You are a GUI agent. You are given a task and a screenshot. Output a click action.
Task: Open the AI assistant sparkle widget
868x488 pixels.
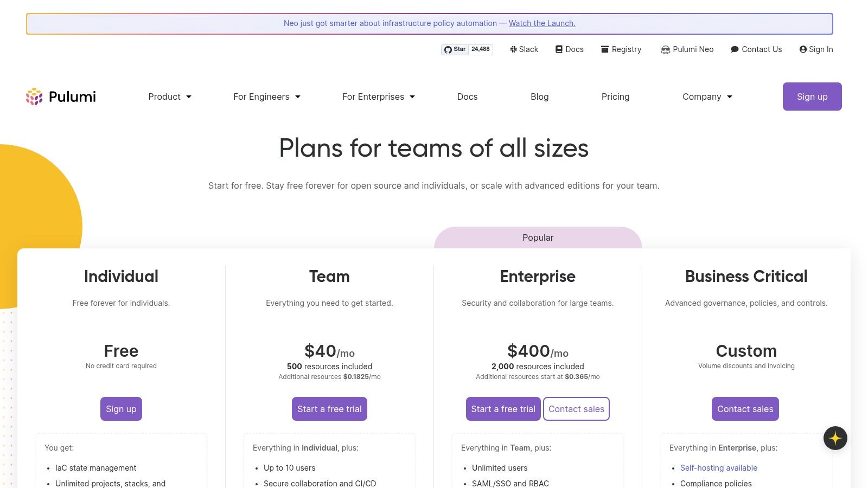click(x=835, y=438)
